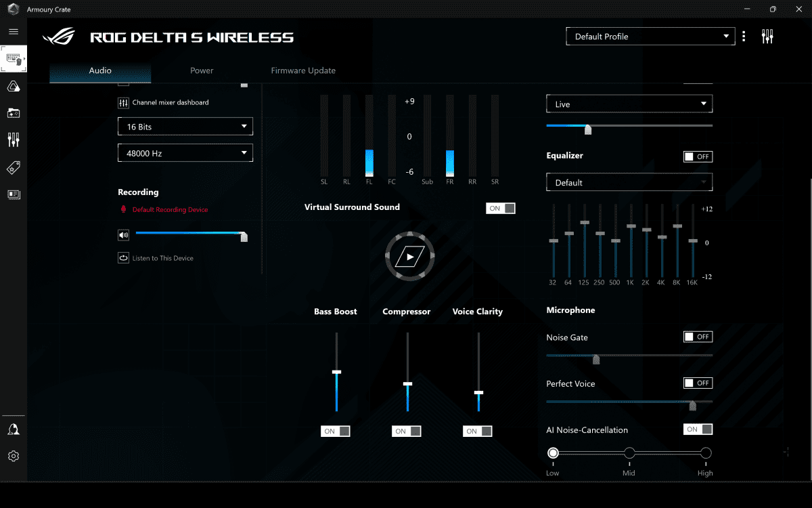Click the 32 Hz equalizer band handle

[x=554, y=240]
